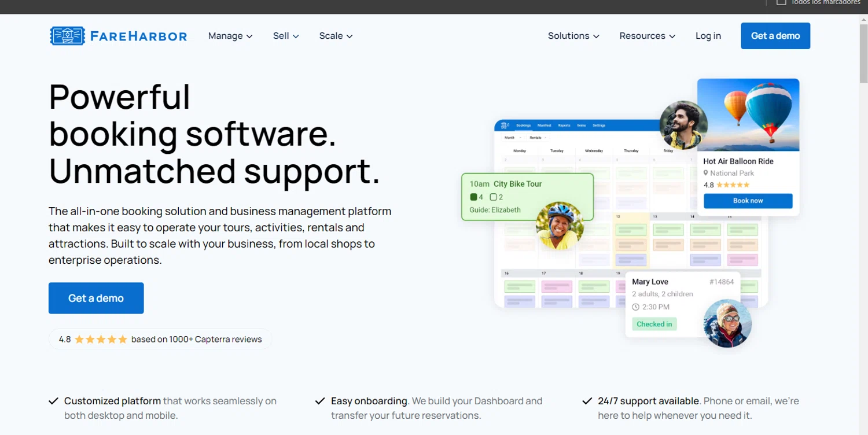Click the location pin beside National Park
The image size is (868, 435).
coord(706,173)
